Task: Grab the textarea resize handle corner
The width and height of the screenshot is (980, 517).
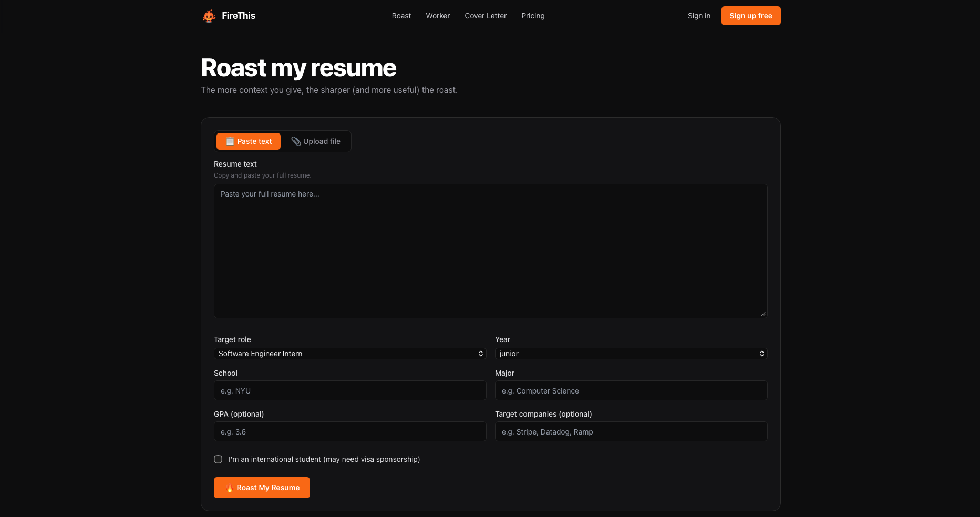Action: pos(764,314)
